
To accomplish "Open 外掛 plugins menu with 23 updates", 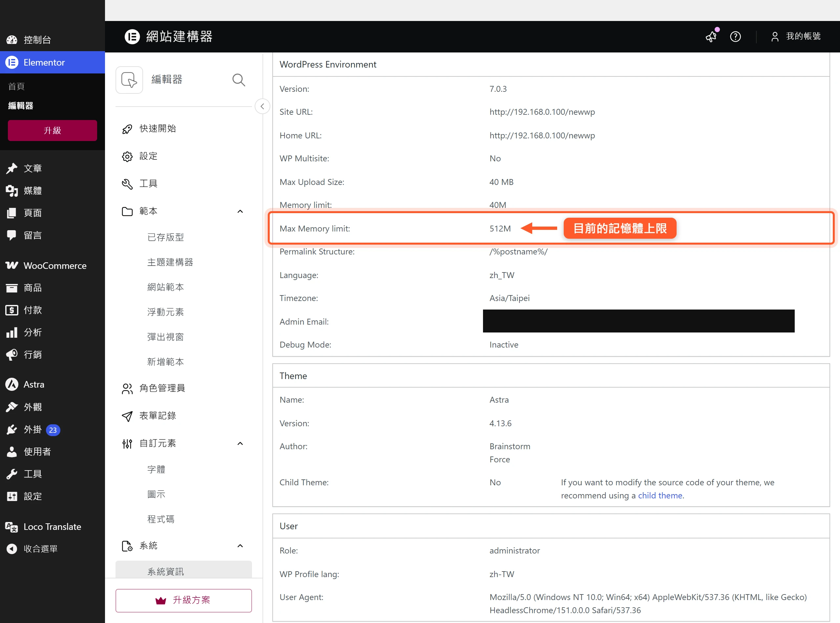I will 52,430.
